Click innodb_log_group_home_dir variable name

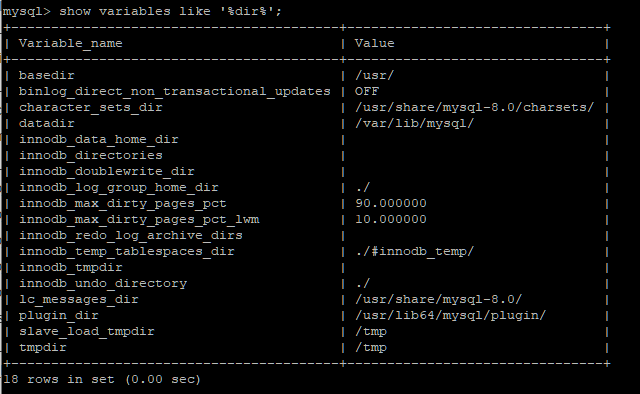(119, 187)
